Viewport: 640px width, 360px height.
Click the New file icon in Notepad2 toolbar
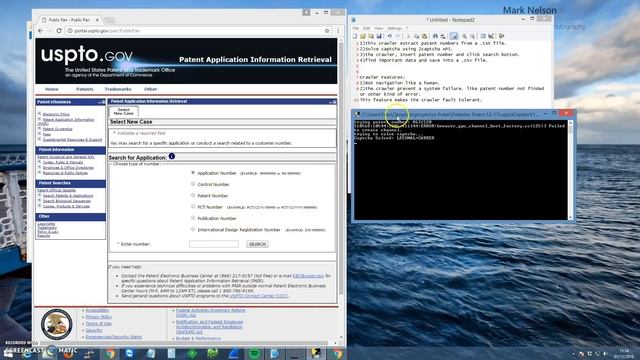pos(355,36)
